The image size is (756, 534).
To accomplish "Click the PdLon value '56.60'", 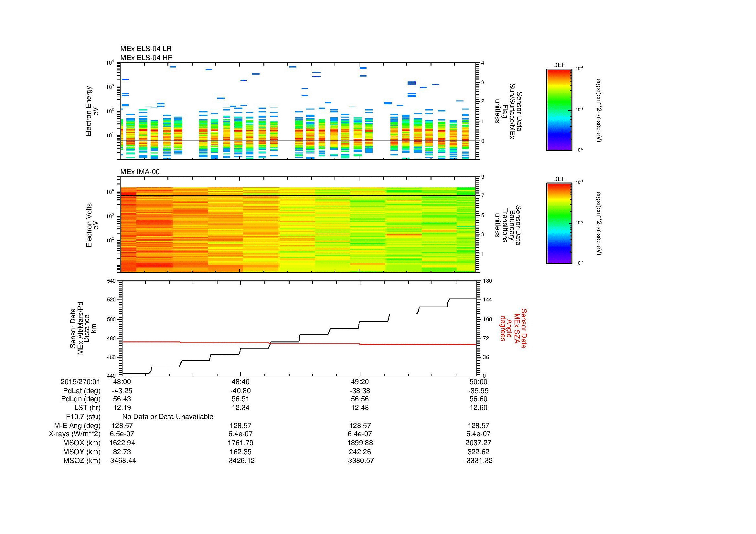I will (478, 399).
